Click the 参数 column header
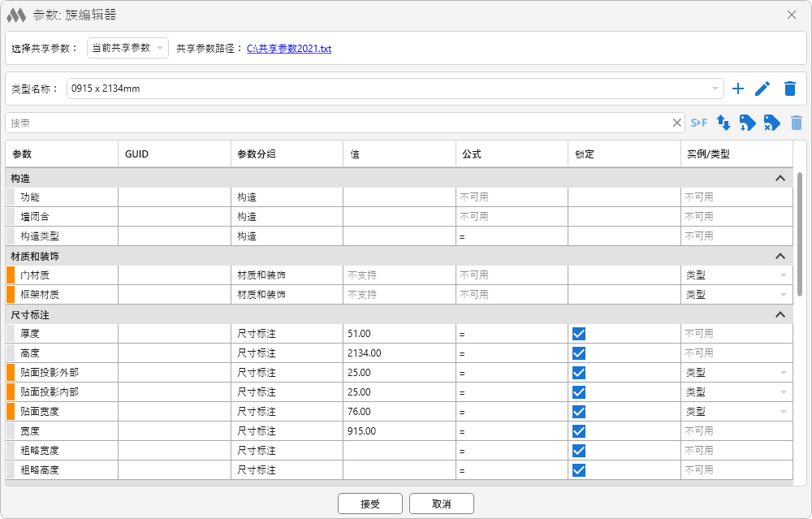The image size is (812, 519). click(x=62, y=154)
